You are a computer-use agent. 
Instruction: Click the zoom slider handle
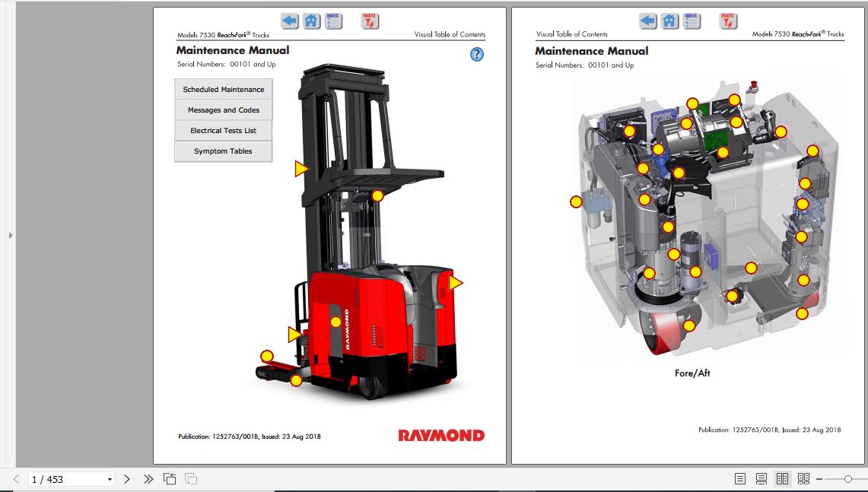[848, 479]
